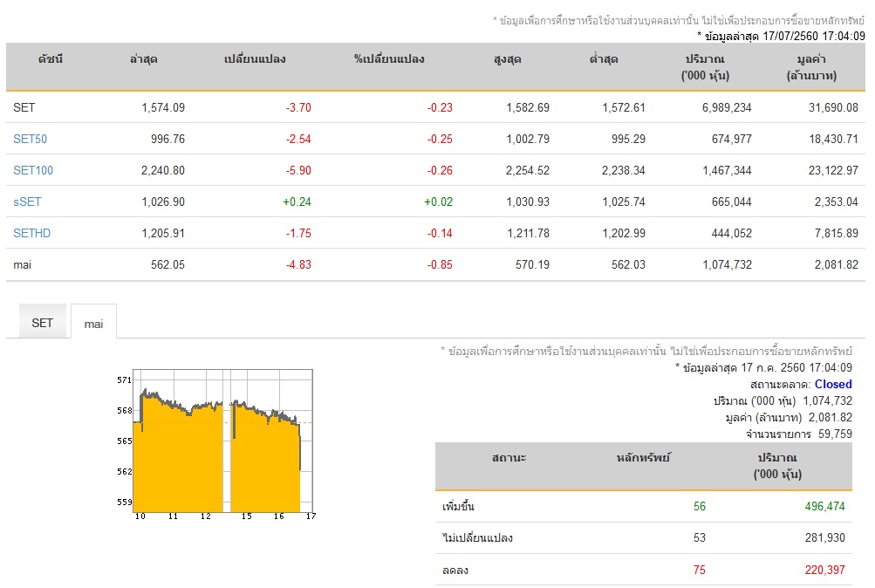Click SETHD change value -1.75

(x=298, y=233)
